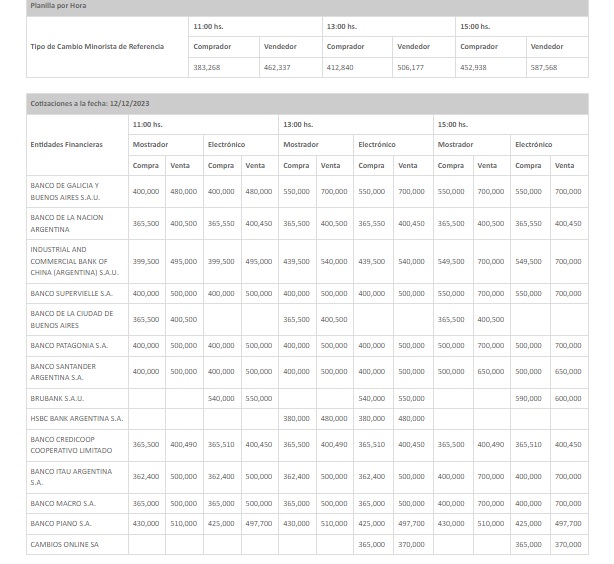The width and height of the screenshot is (614, 564).
Task: Select Galicia's 11:00 Mostrador venta 480,000
Action: [183, 192]
